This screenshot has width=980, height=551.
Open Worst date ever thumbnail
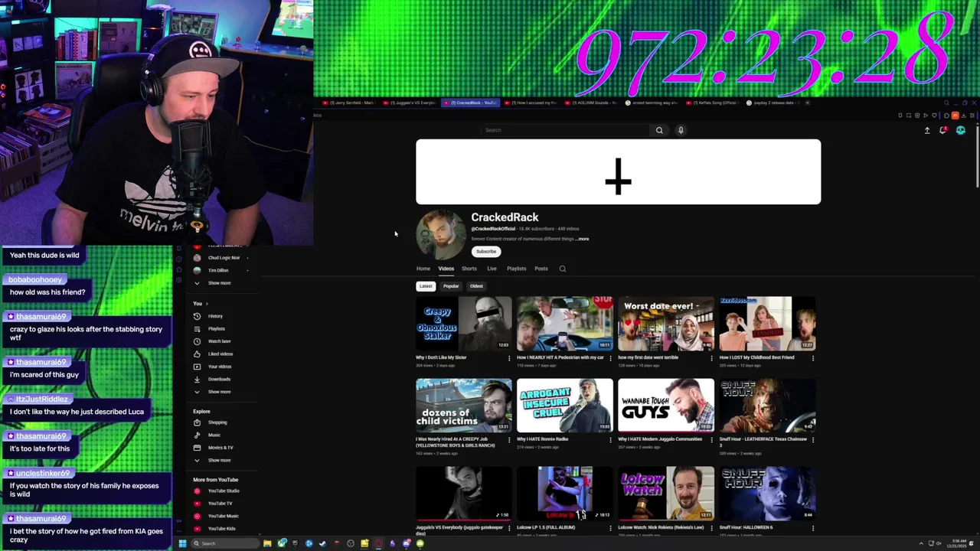[666, 324]
